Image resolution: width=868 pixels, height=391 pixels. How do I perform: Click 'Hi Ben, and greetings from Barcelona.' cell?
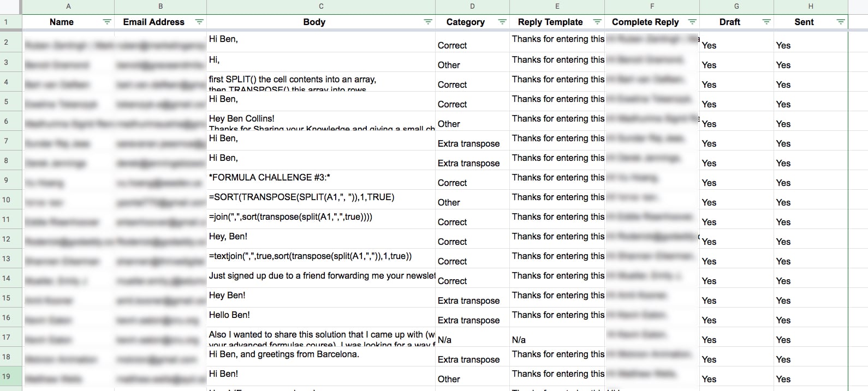pyautogui.click(x=321, y=357)
